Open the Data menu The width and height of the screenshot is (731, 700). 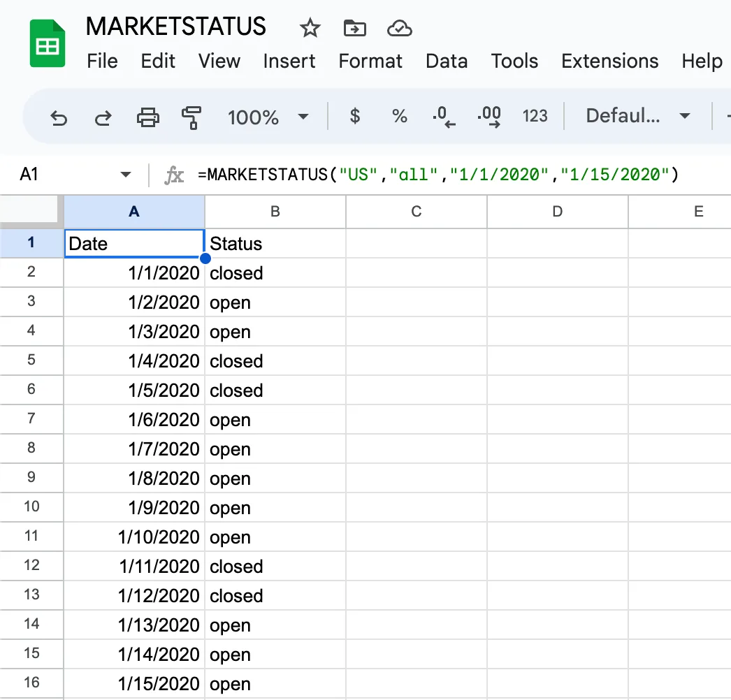[x=447, y=61]
